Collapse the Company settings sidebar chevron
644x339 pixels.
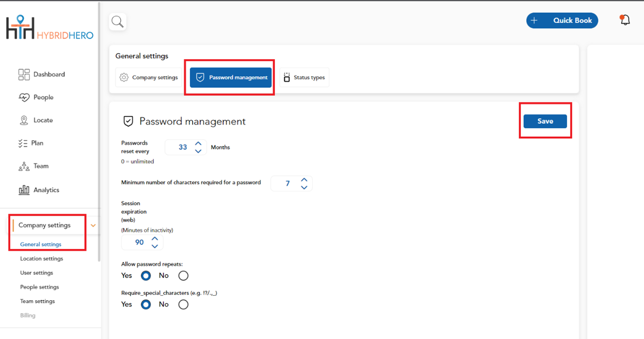[93, 226]
